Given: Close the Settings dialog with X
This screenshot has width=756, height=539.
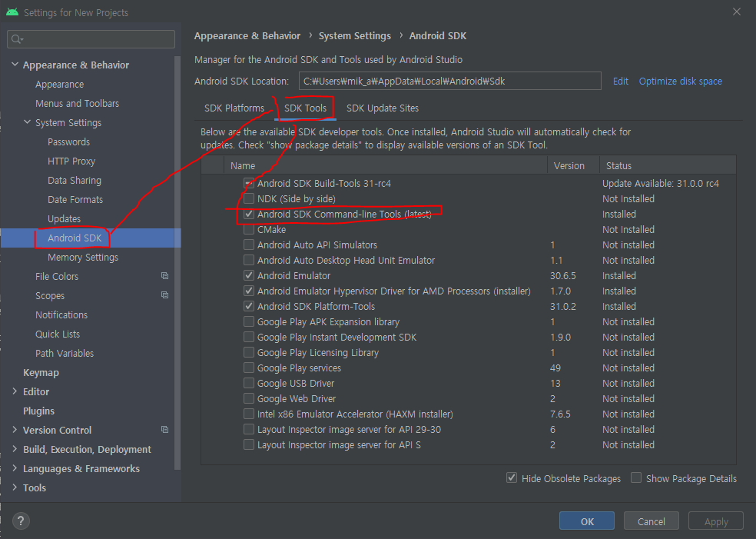Looking at the screenshot, I should pyautogui.click(x=737, y=12).
